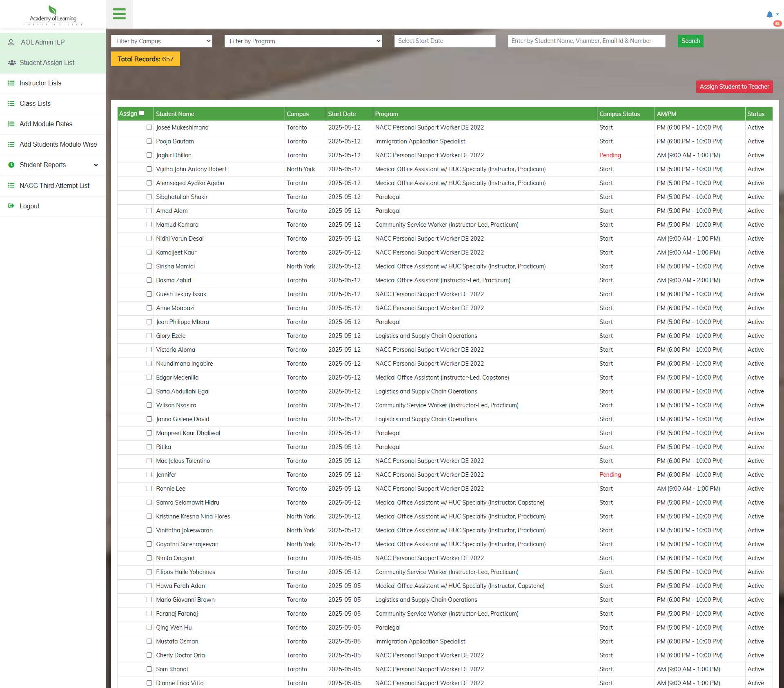Click the AOL Admin ILP user icon
The image size is (784, 688).
(x=11, y=42)
